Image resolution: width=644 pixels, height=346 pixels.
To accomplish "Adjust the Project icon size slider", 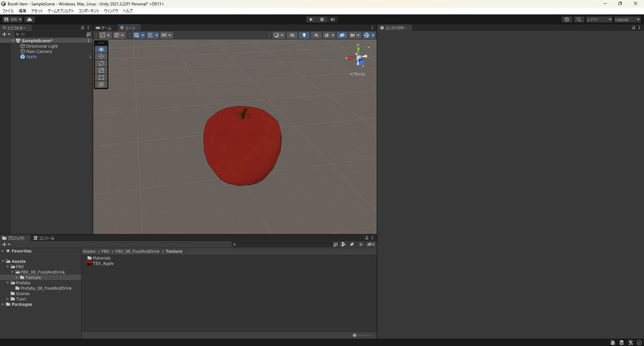I will (x=362, y=335).
